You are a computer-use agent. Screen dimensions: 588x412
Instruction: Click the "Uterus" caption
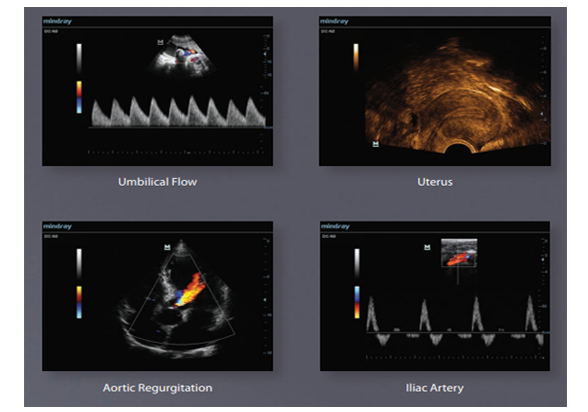(435, 182)
